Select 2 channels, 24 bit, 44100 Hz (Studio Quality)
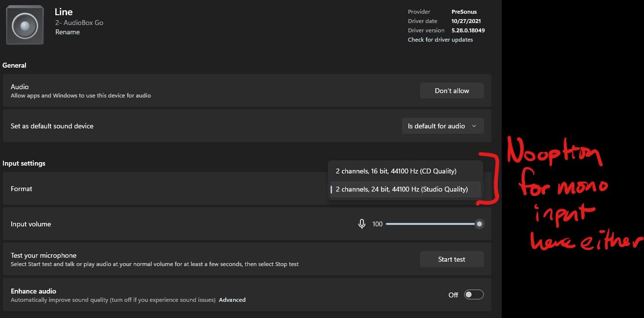Image resolution: width=644 pixels, height=318 pixels. [405, 189]
